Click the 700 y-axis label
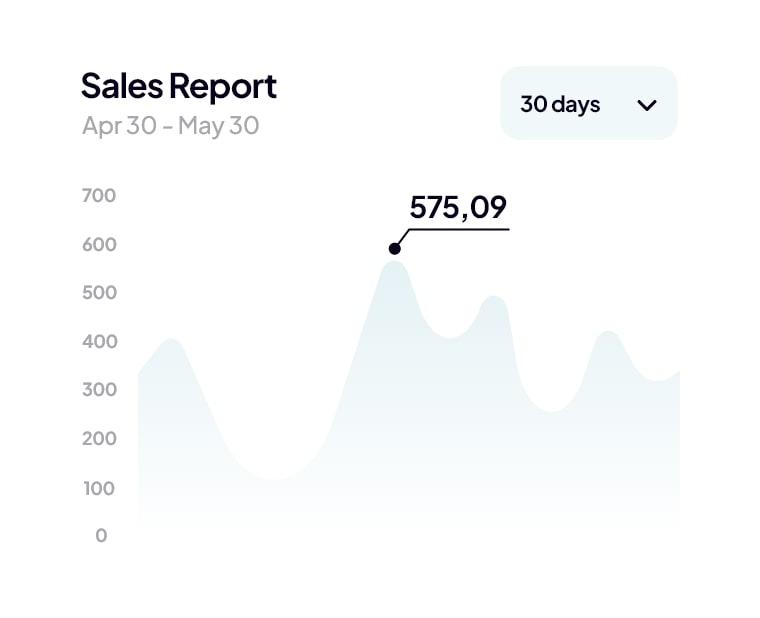 99,195
